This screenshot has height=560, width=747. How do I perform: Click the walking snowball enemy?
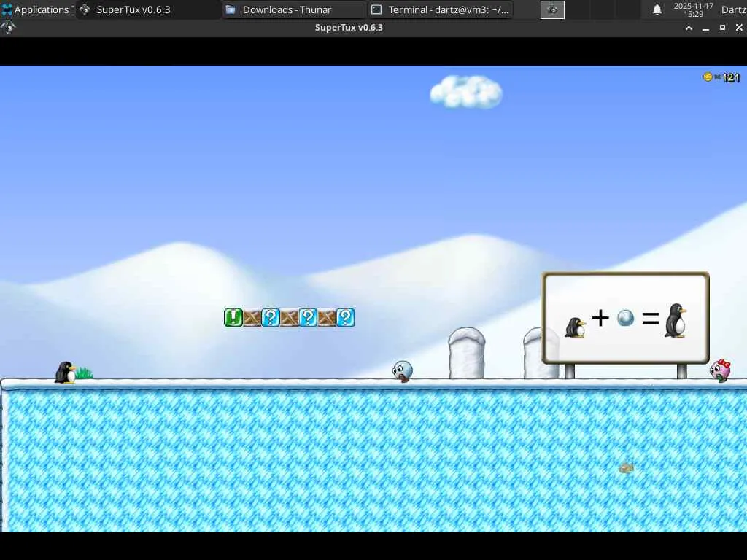pyautogui.click(x=403, y=371)
